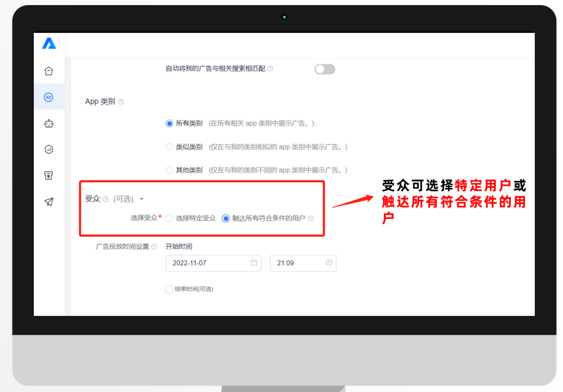Click the blue A logo in sidebar
The width and height of the screenshot is (563, 392).
pos(49,43)
